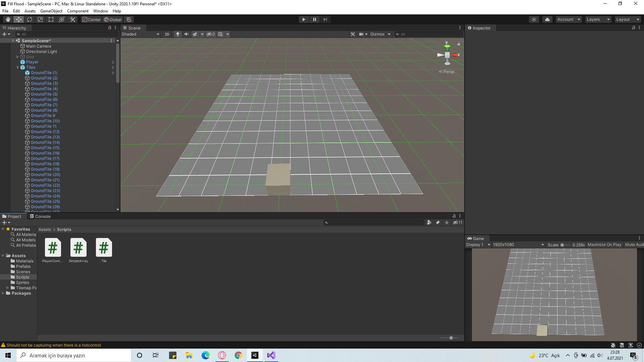Select the Player object in Hierarchy

point(32,62)
